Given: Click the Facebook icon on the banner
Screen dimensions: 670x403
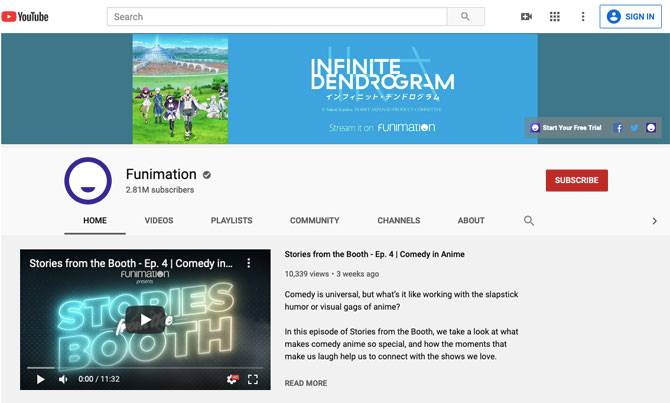Looking at the screenshot, I should [x=618, y=128].
